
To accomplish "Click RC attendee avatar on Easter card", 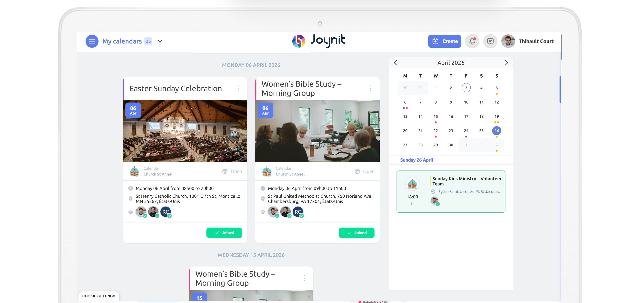I will [x=166, y=212].
